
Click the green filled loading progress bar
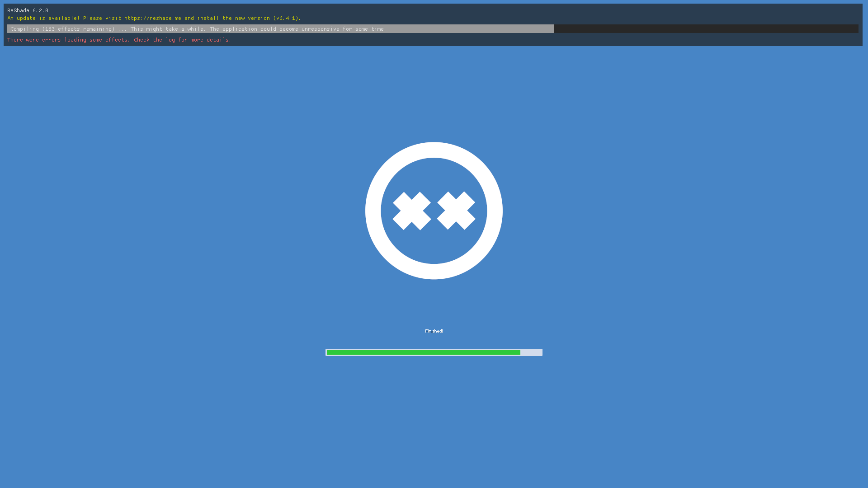click(423, 352)
